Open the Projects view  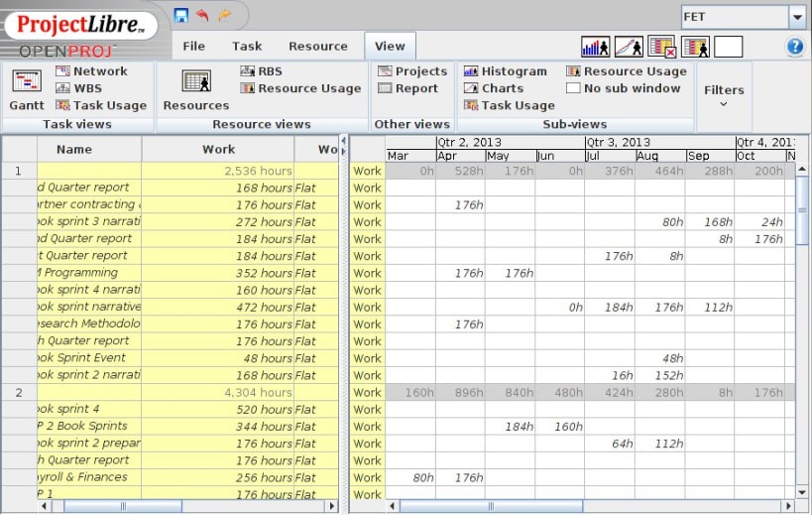click(x=412, y=71)
